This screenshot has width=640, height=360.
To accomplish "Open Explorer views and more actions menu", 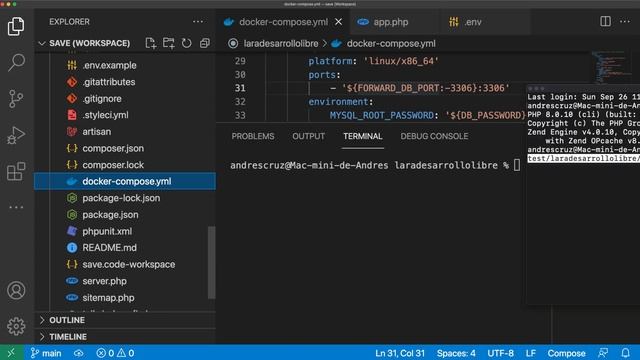I will (198, 22).
